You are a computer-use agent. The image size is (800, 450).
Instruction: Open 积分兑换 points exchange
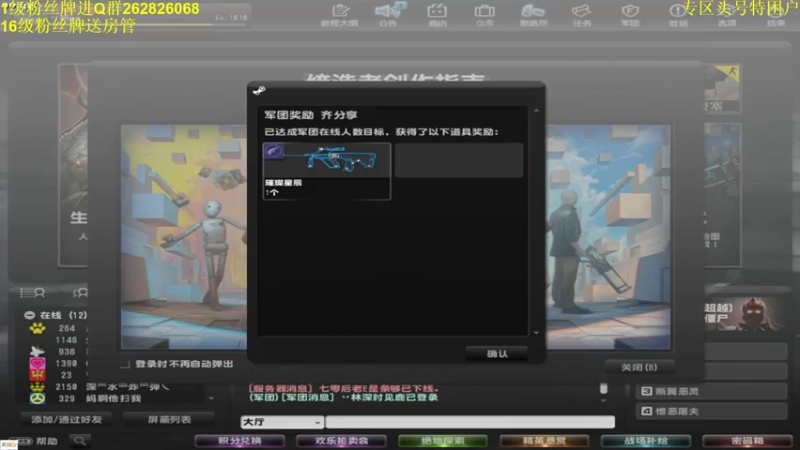(x=240, y=441)
